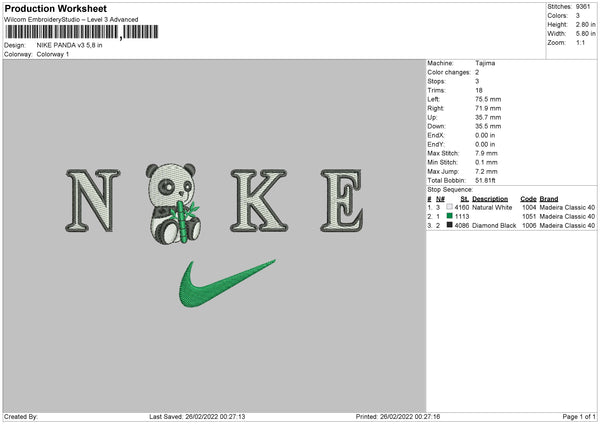The height and width of the screenshot is (424, 600).
Task: Click design name NIKE PANDA v3 5,8 in
Action: (69, 45)
